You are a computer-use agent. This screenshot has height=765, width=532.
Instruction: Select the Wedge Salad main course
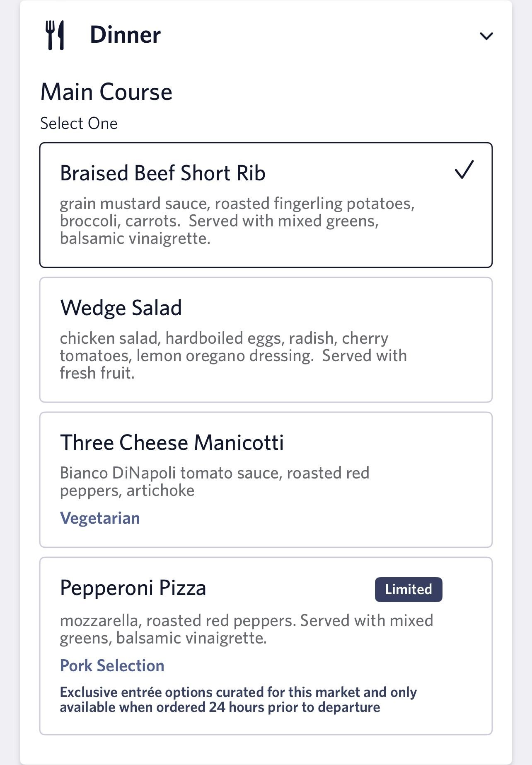266,340
